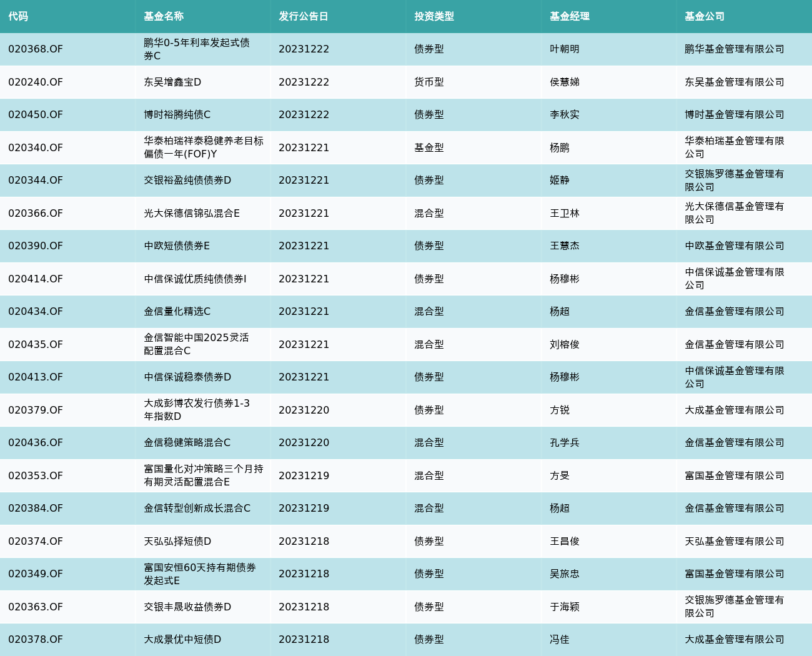Click manager name 吴旅忠
The height and width of the screenshot is (656, 812).
click(565, 574)
